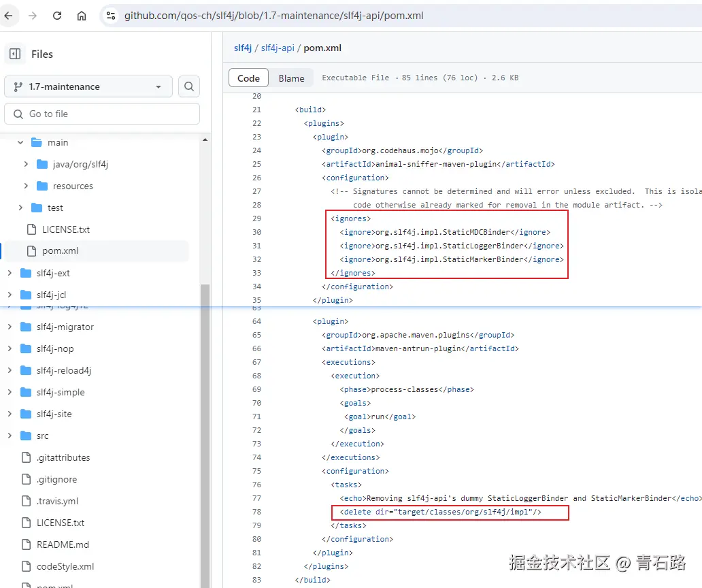Open the .travis.yml file
Screen dimensions: 702x588
tap(57, 501)
